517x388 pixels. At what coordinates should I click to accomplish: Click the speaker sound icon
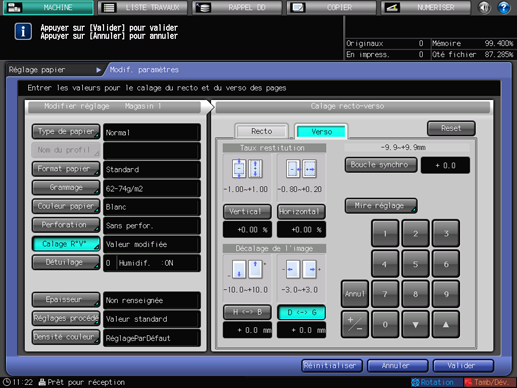[484, 7]
